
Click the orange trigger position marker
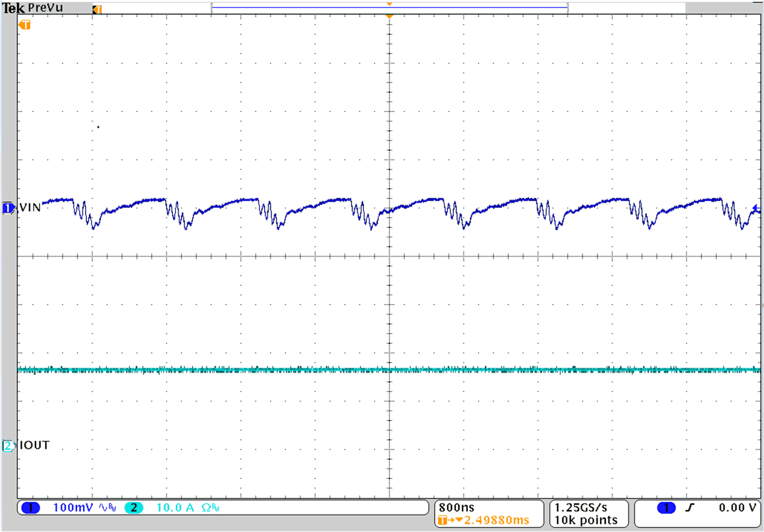[x=389, y=15]
